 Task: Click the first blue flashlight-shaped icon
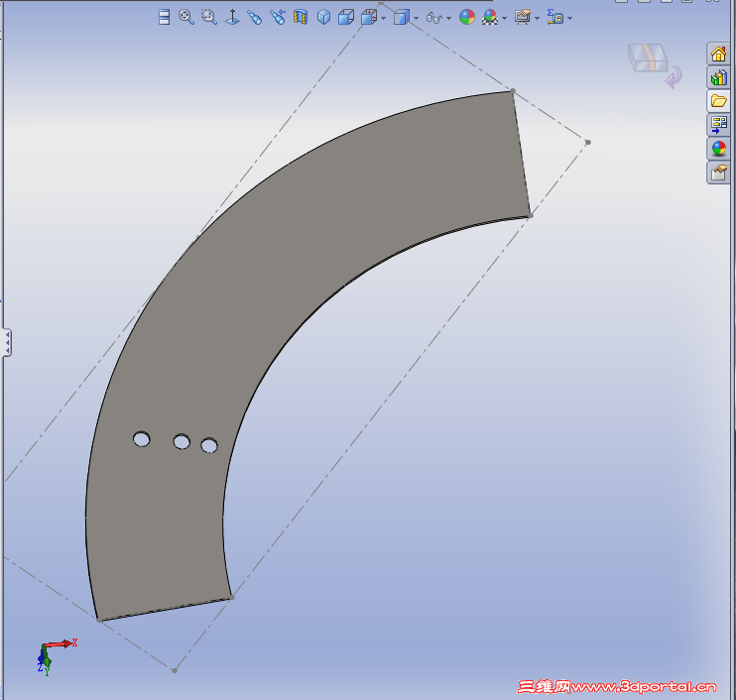254,18
